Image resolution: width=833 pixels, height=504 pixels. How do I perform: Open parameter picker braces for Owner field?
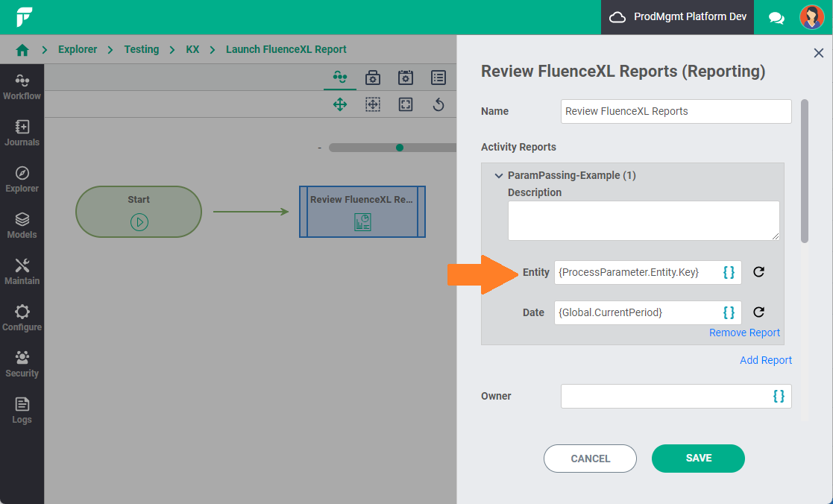click(x=779, y=396)
